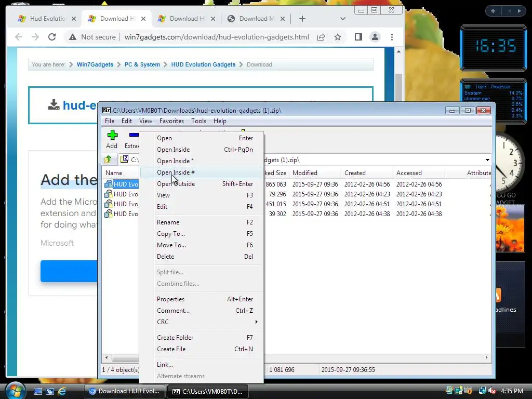The image size is (532, 399).
Task: Choose Link... in the context menu
Action: tap(202, 364)
